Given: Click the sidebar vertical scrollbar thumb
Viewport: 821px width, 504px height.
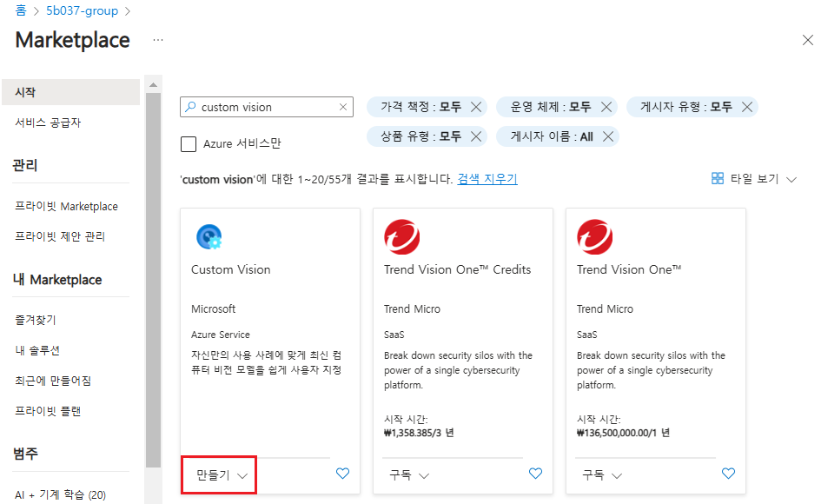Looking at the screenshot, I should pos(154,281).
